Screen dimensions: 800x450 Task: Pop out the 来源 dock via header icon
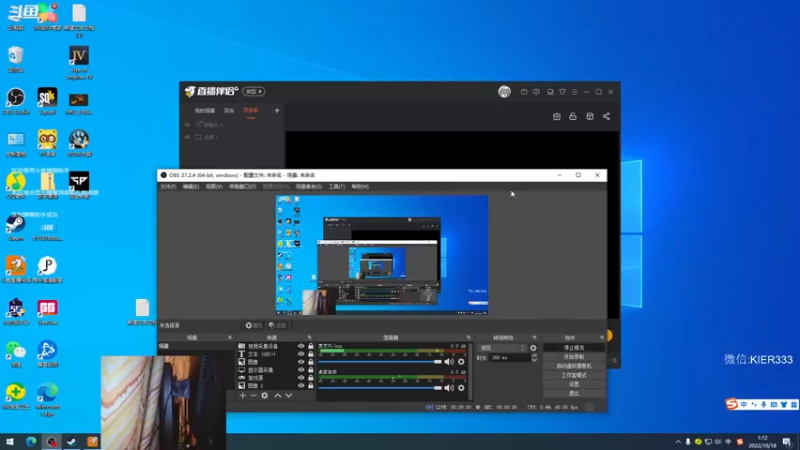[x=310, y=338]
